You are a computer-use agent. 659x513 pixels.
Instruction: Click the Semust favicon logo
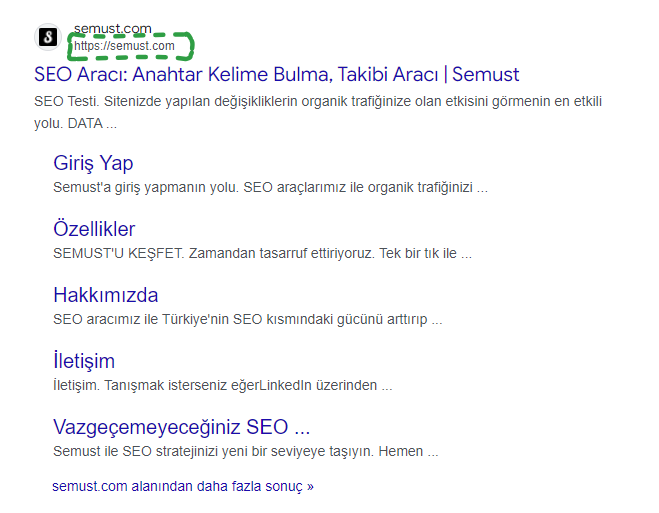[48, 37]
